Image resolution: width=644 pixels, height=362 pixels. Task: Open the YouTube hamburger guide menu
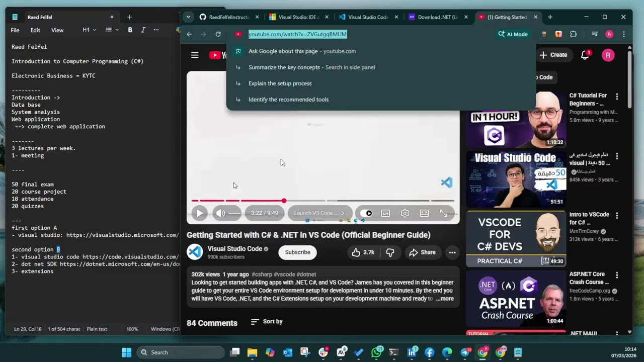pos(195,55)
